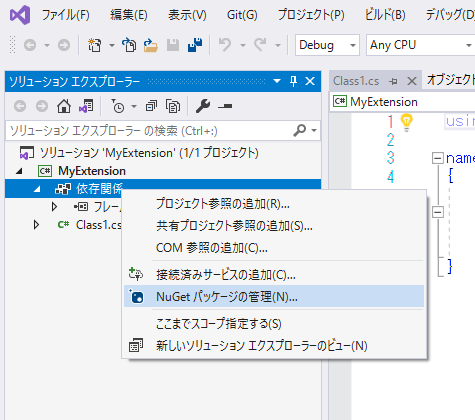Click the Visual Studio logo icon

point(20,15)
